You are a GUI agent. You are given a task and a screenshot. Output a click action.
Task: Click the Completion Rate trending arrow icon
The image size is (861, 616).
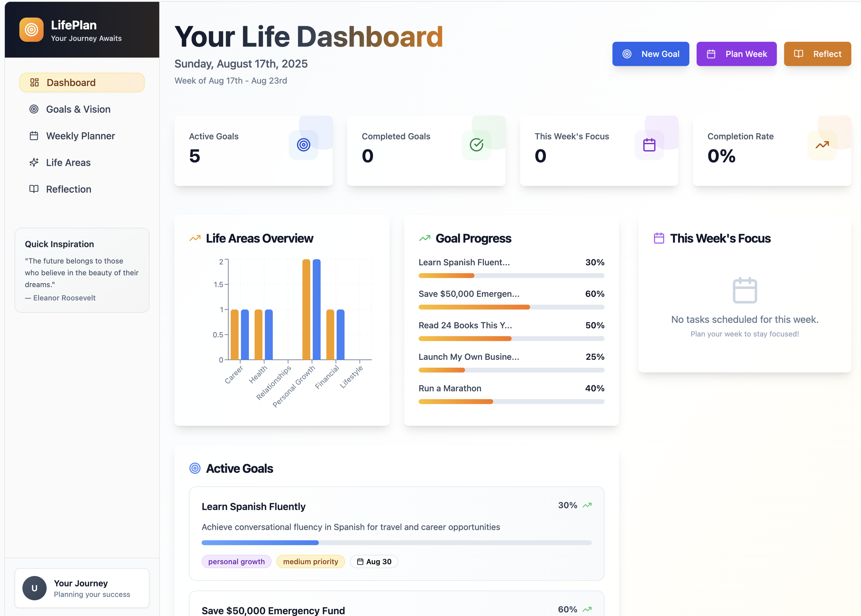click(x=822, y=145)
